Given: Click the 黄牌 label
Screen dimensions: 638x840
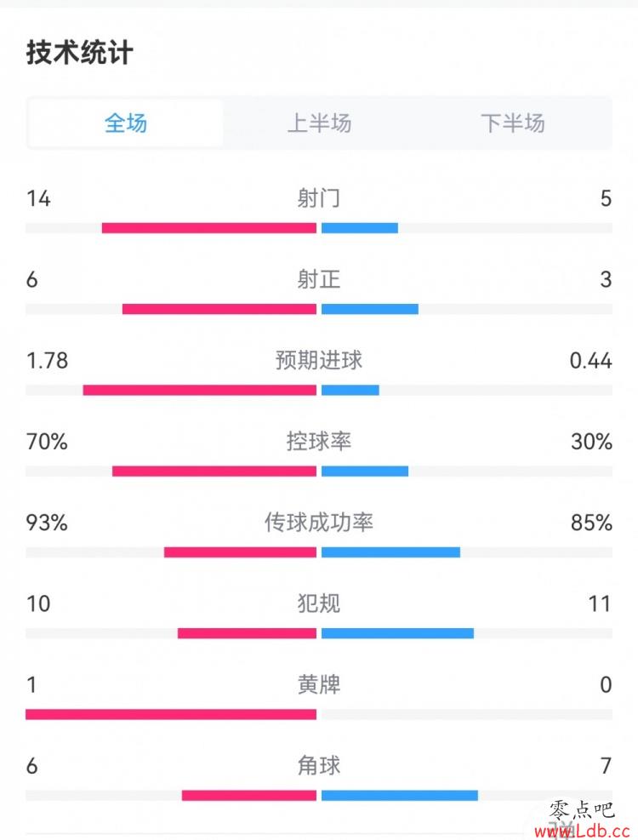Looking at the screenshot, I should pyautogui.click(x=319, y=684).
